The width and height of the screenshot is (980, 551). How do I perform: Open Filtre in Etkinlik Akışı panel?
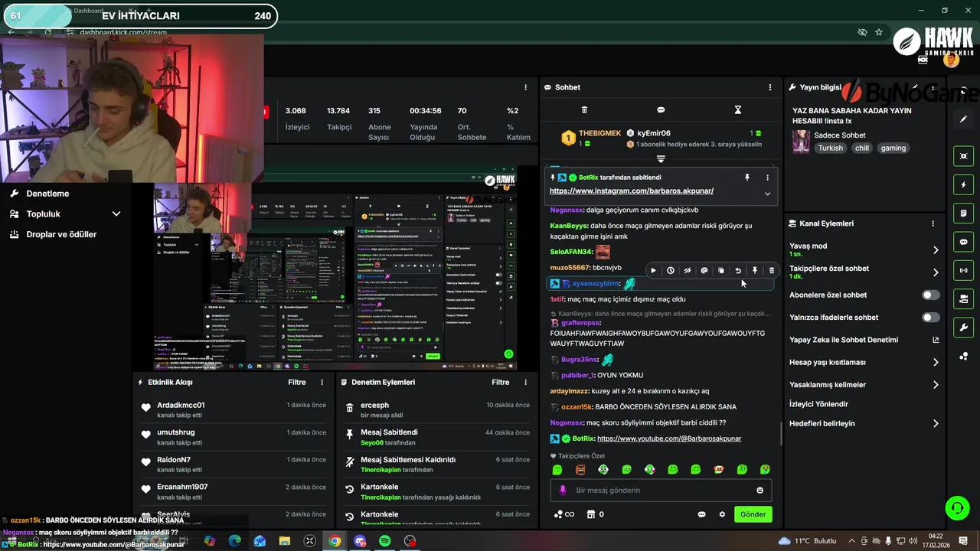click(x=297, y=382)
